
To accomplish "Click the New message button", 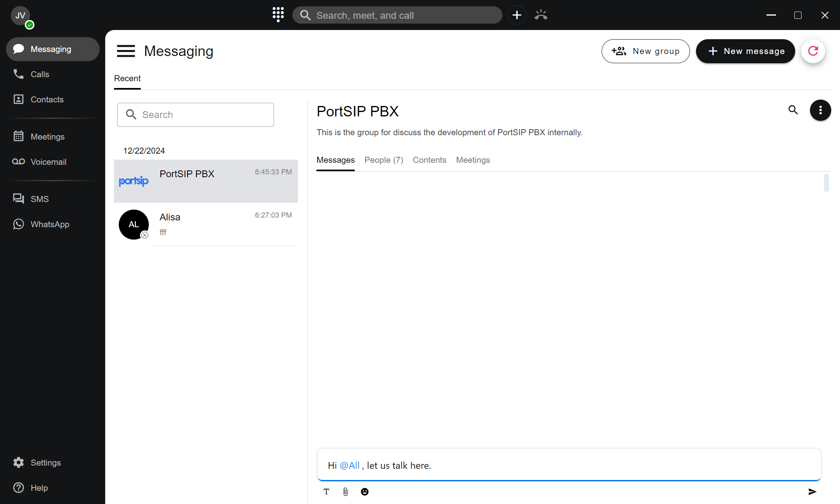I will pyautogui.click(x=745, y=51).
